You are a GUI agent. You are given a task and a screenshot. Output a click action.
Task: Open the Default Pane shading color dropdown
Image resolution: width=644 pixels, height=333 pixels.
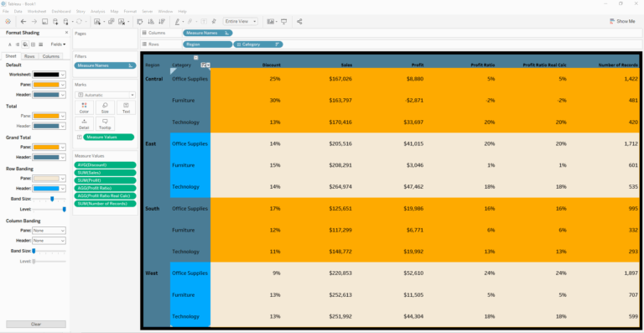click(x=49, y=85)
